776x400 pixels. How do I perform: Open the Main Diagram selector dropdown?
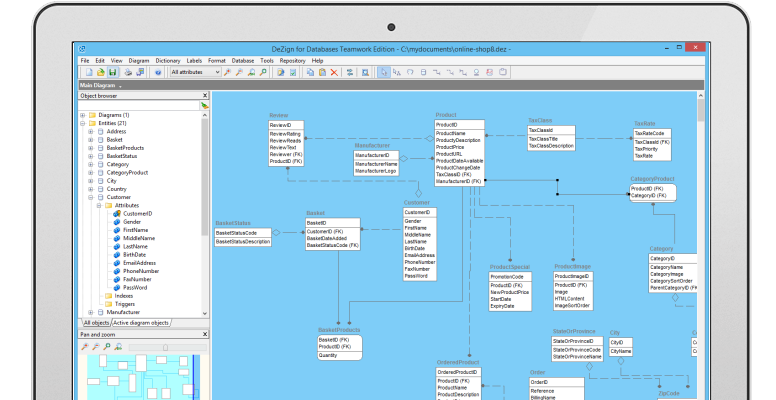click(x=120, y=86)
